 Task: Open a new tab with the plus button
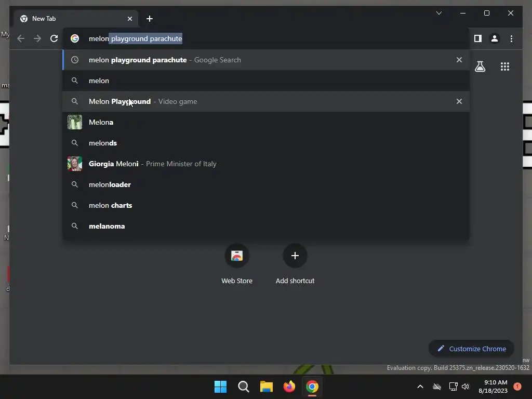[150, 19]
